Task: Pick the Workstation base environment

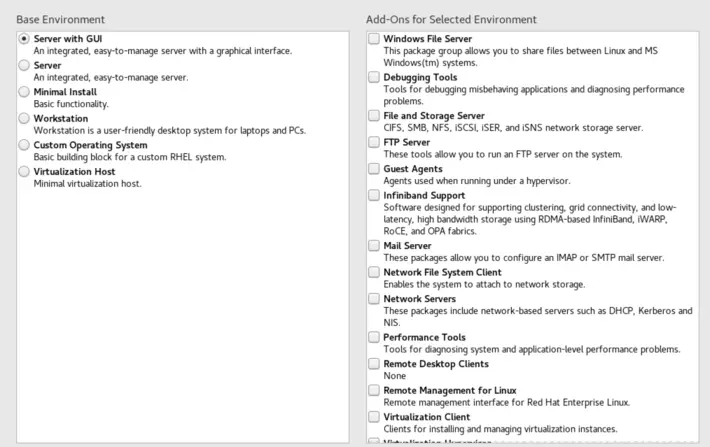Action: click(x=24, y=118)
